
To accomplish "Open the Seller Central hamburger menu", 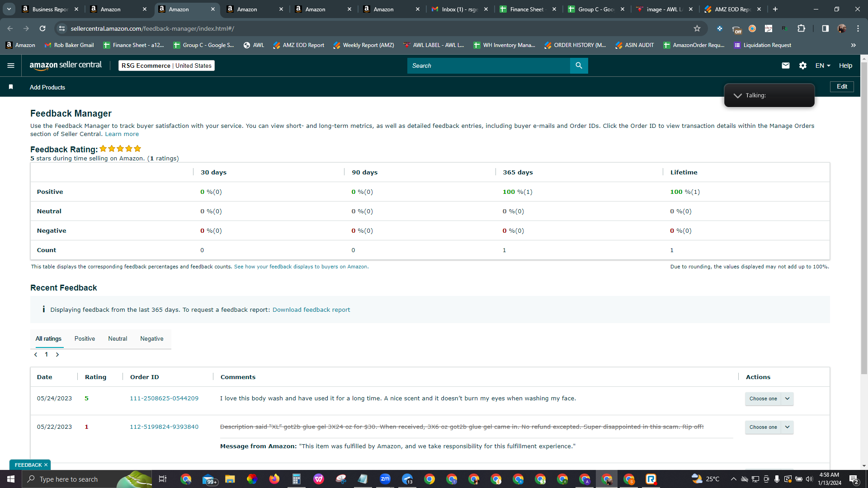I will coord(11,66).
